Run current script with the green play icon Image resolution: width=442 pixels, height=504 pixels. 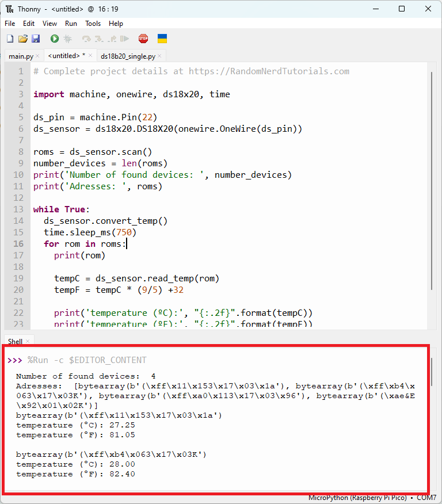click(x=54, y=39)
